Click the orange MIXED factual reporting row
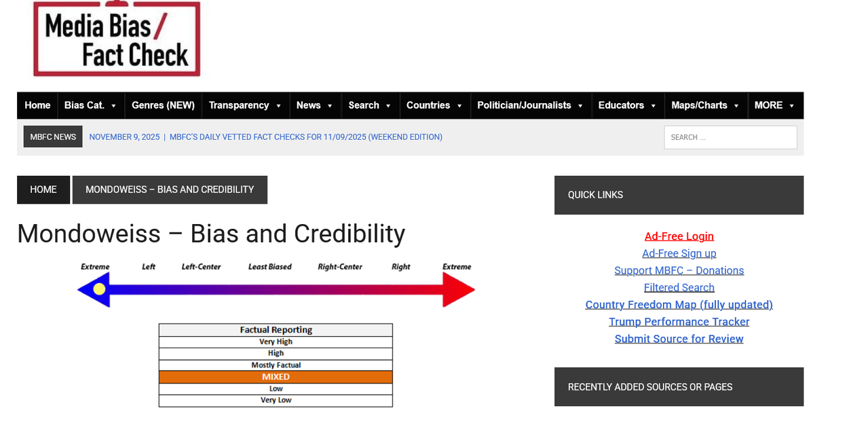This screenshot has width=868, height=421. [276, 377]
